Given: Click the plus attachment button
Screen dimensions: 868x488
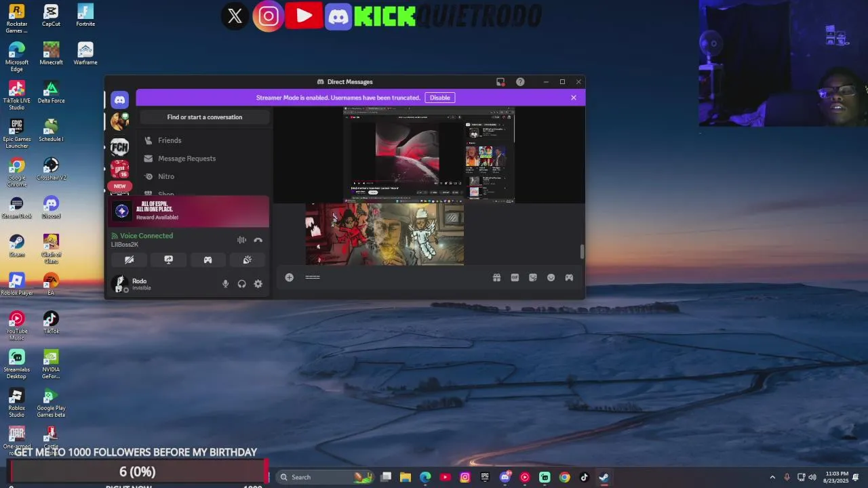Looking at the screenshot, I should click(290, 277).
